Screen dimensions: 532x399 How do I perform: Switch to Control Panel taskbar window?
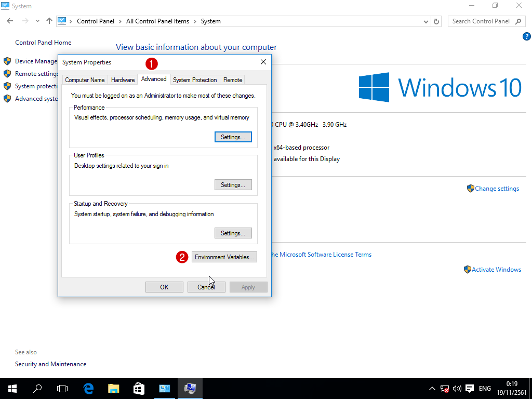click(165, 389)
